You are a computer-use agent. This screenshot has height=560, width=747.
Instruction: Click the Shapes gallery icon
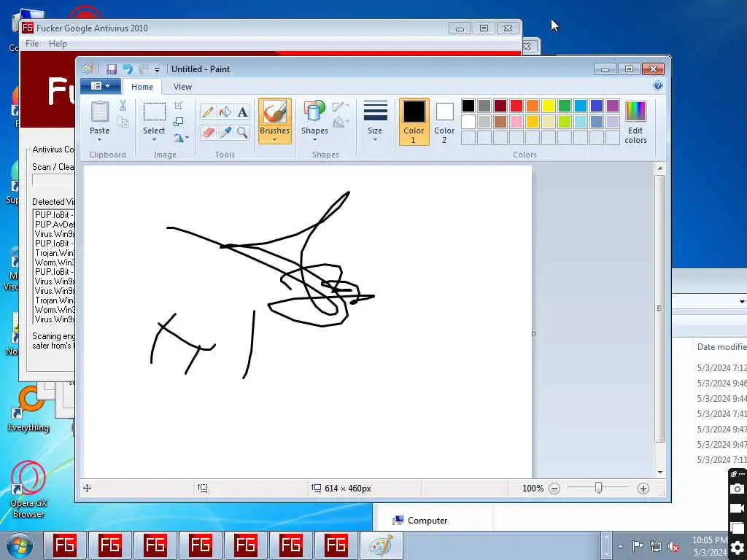314,111
